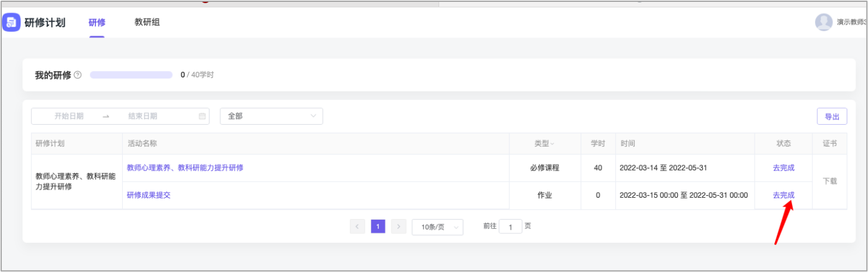Viewport: 868px width, 272px height.
Task: Click the sort arrow next to 类型
Action: (x=552, y=143)
